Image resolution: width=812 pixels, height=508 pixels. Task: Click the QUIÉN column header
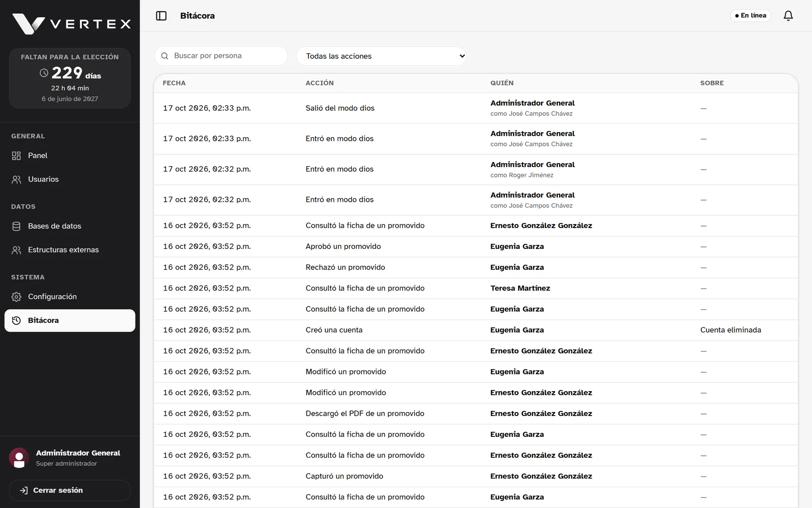pyautogui.click(x=502, y=83)
